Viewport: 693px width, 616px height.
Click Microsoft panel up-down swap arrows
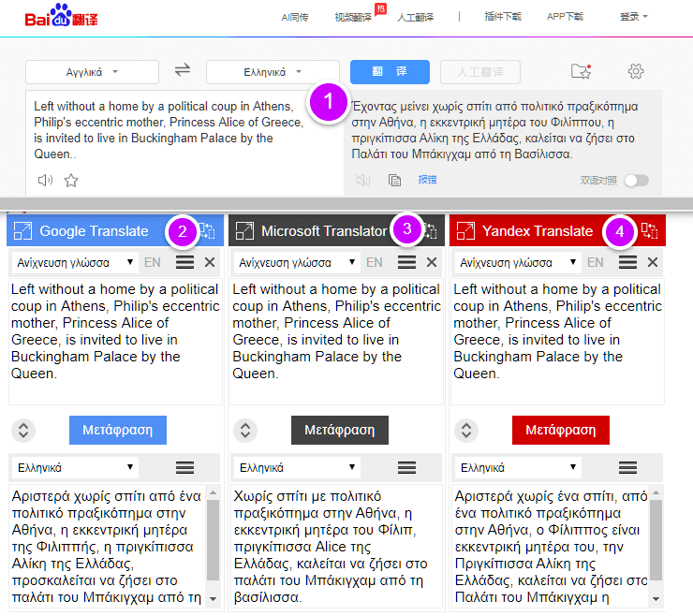pyautogui.click(x=245, y=430)
